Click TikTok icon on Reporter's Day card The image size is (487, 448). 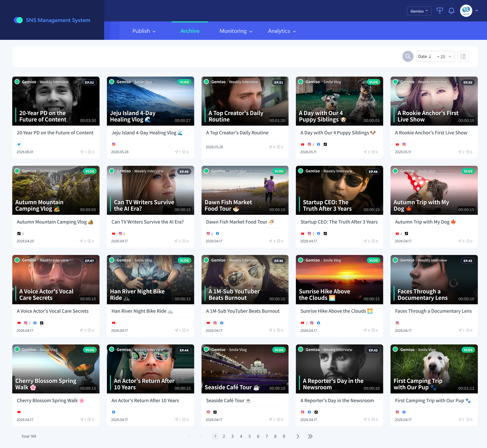click(x=316, y=412)
